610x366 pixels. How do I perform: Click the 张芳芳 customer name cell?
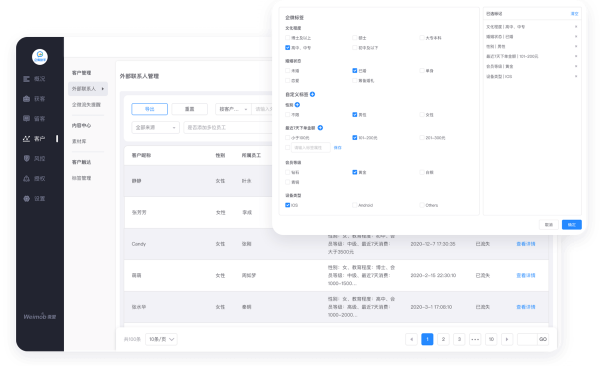pyautogui.click(x=139, y=212)
